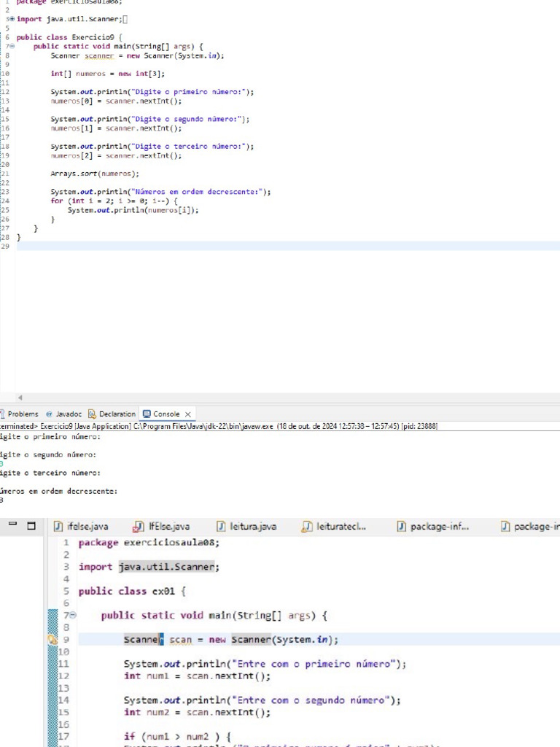Click the leituratecl... file tab icon
Image resolution: width=560 pixels, height=747 pixels.
tap(308, 527)
